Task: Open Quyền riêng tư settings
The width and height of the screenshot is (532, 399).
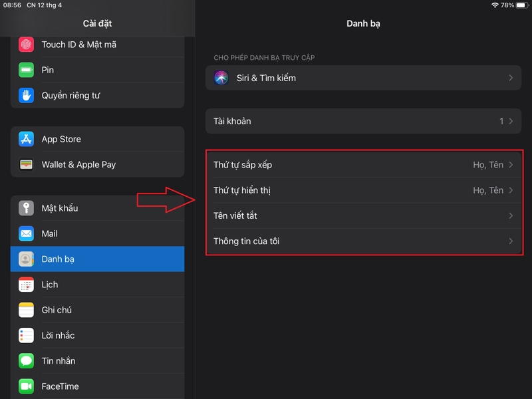Action: pos(97,95)
